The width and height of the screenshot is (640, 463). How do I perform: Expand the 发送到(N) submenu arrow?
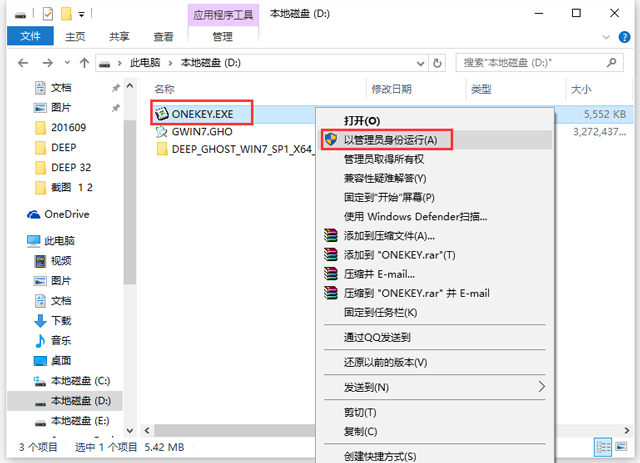[541, 387]
